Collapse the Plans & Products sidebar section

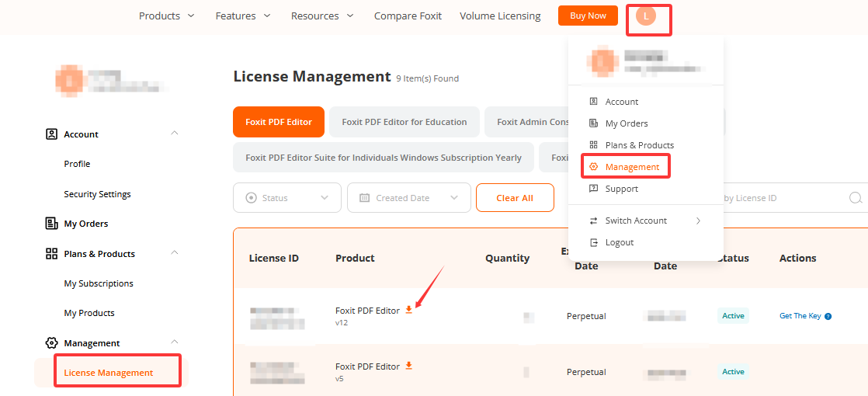tap(175, 252)
